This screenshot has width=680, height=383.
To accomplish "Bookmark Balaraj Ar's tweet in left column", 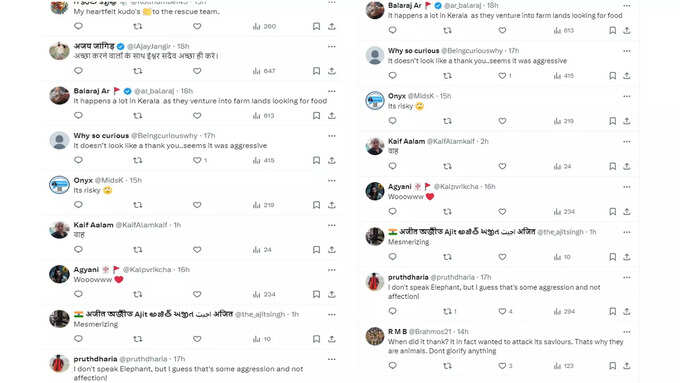I will coord(317,116).
